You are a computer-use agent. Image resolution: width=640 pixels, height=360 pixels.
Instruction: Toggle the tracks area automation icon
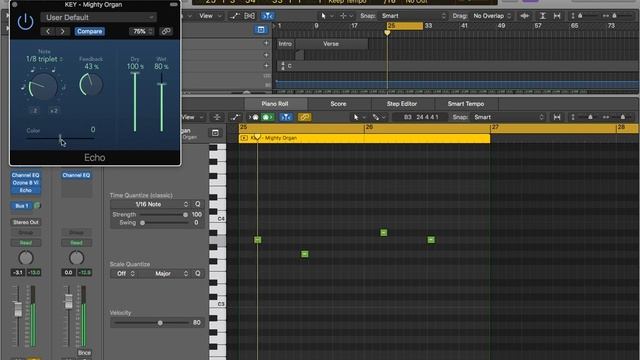[234, 16]
